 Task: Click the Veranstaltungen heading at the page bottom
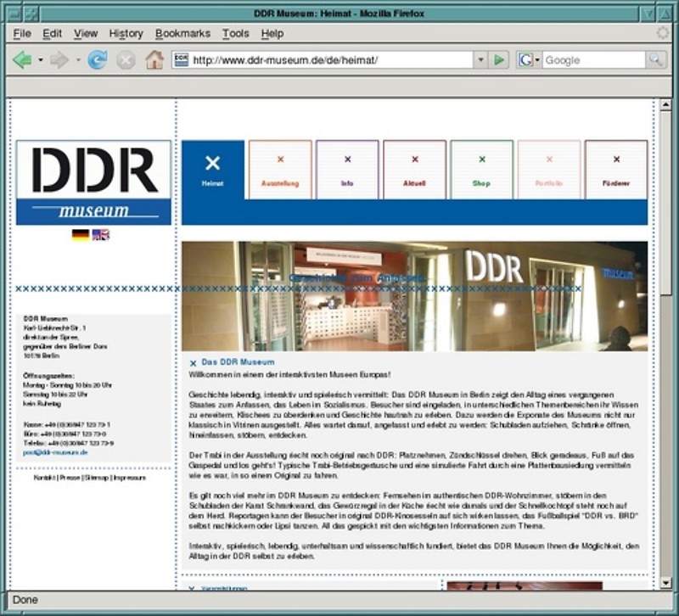(x=224, y=588)
